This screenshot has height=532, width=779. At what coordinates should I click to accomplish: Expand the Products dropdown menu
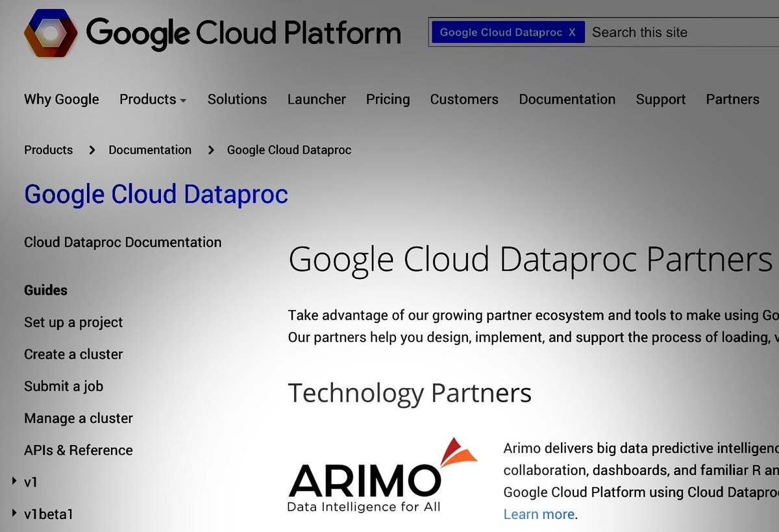point(153,99)
